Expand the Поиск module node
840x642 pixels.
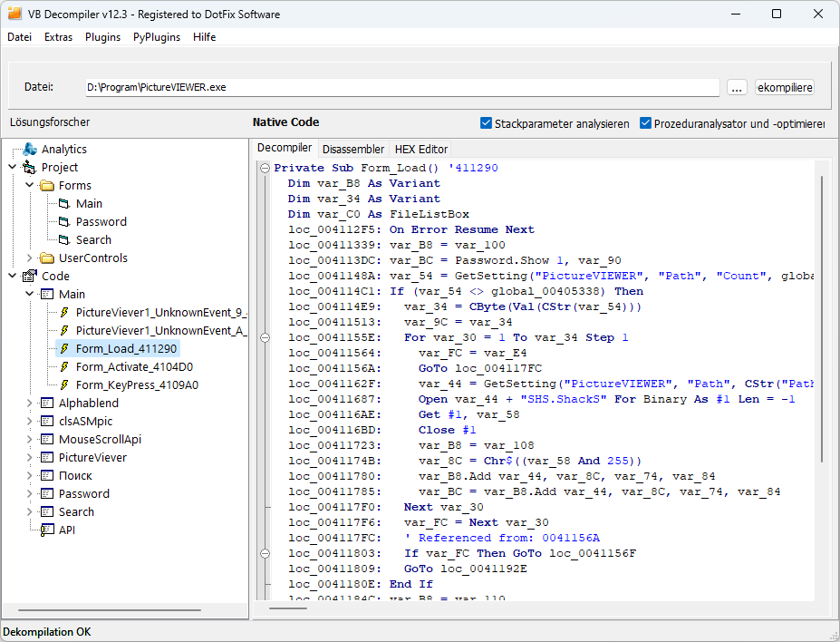click(x=30, y=476)
